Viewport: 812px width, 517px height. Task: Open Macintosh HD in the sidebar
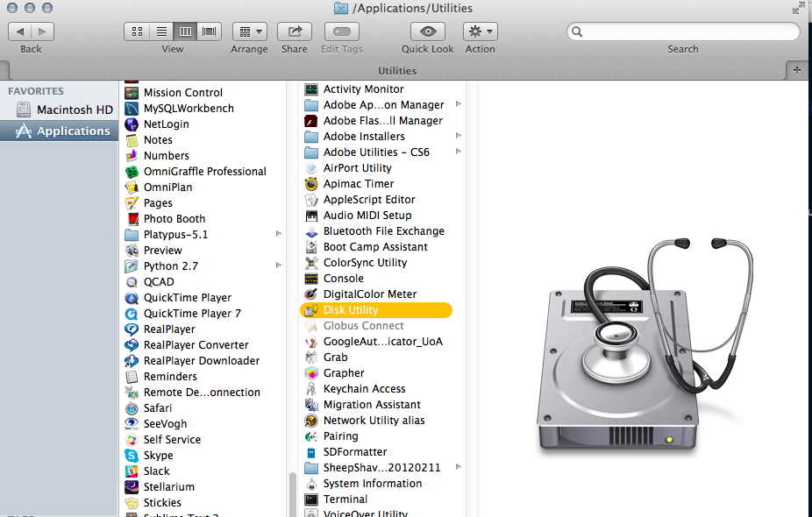click(x=65, y=110)
